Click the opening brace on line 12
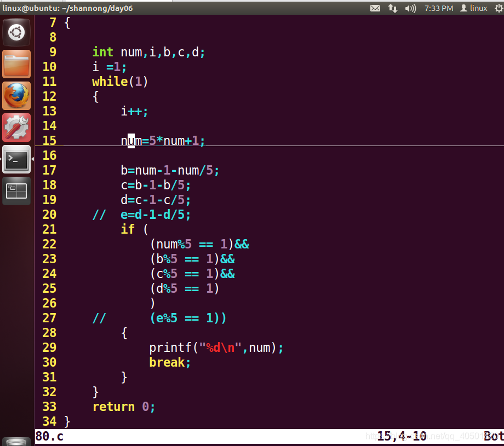 coord(95,97)
